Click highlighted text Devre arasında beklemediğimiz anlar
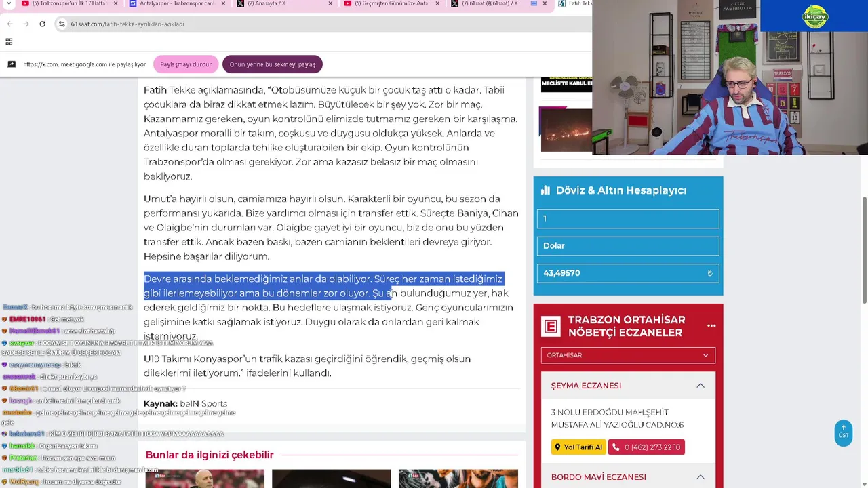Viewport: 868px width, 488px height. pyautogui.click(x=323, y=286)
